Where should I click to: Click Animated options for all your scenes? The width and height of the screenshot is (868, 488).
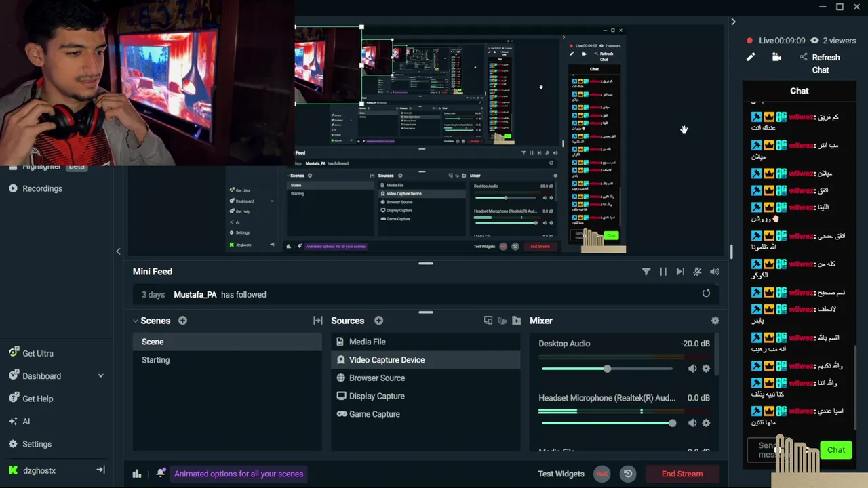click(x=239, y=474)
